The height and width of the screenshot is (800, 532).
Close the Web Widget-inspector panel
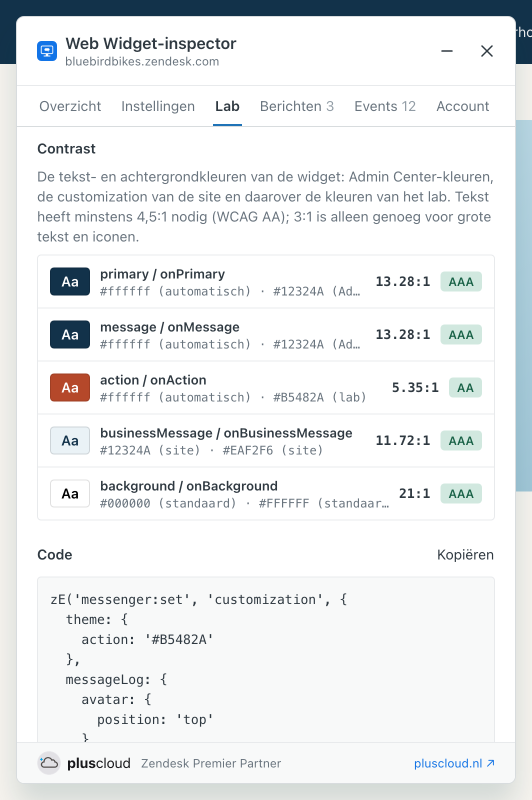pos(487,51)
